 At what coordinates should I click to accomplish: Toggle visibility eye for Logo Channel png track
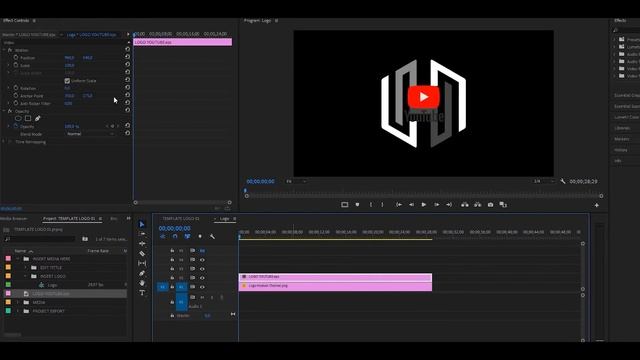point(202,287)
